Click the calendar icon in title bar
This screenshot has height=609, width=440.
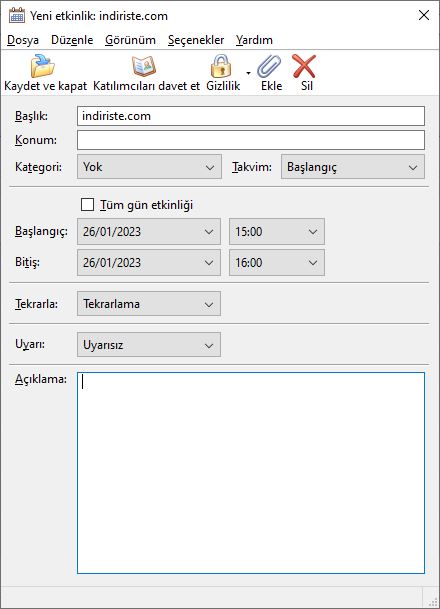point(17,15)
